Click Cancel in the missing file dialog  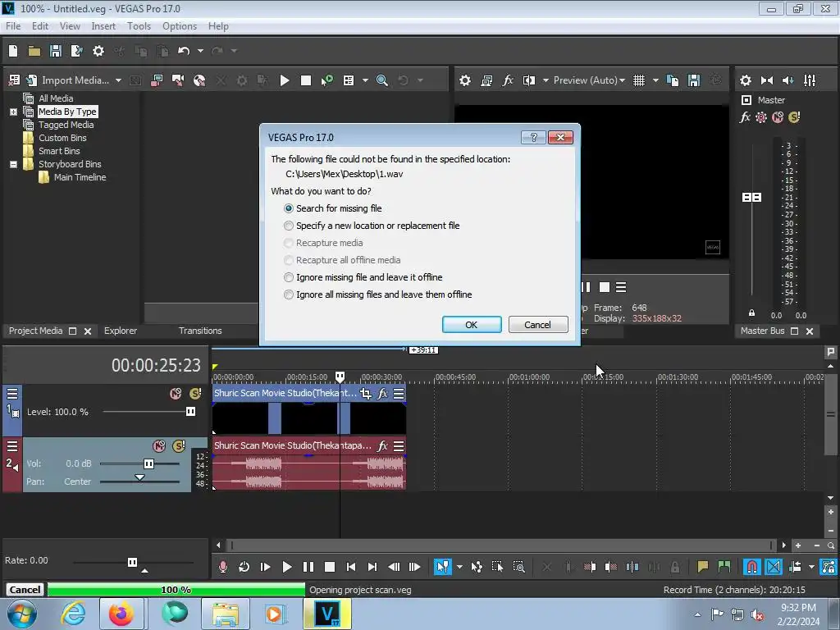point(538,325)
